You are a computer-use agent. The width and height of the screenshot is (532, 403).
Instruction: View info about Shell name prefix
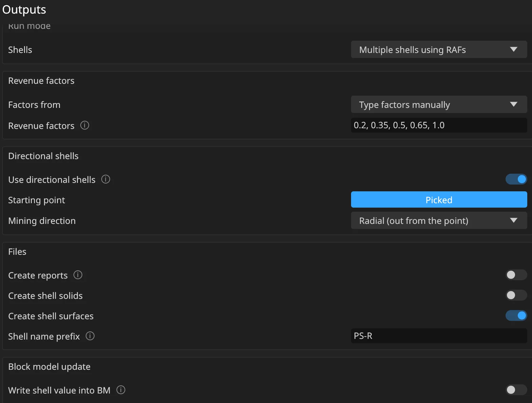pyautogui.click(x=90, y=336)
